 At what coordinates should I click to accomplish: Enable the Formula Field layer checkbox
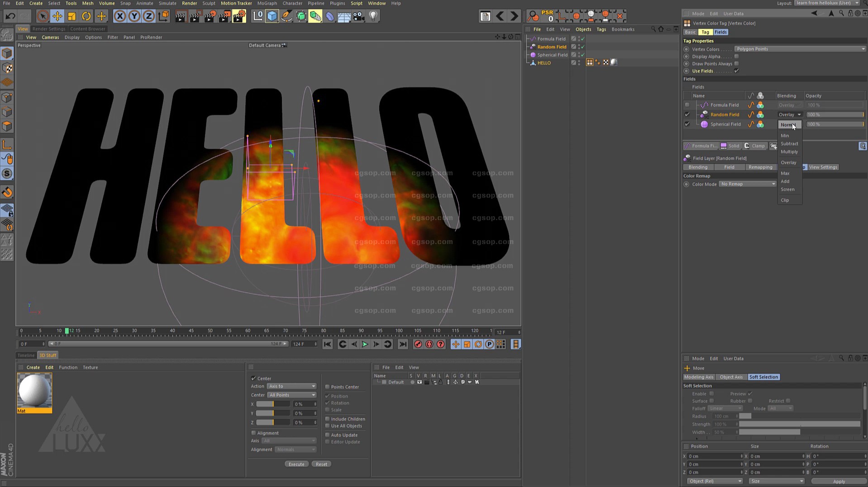click(687, 105)
